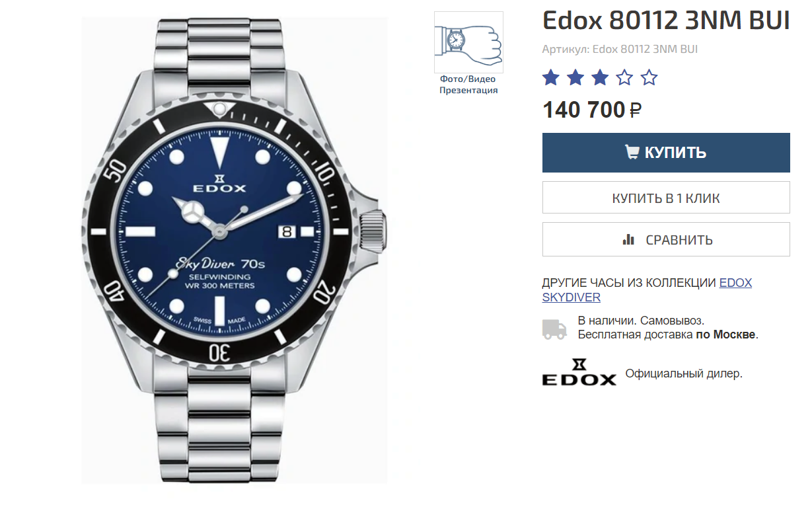Rate five stars with the last star
The image size is (812, 509).
pos(649,78)
